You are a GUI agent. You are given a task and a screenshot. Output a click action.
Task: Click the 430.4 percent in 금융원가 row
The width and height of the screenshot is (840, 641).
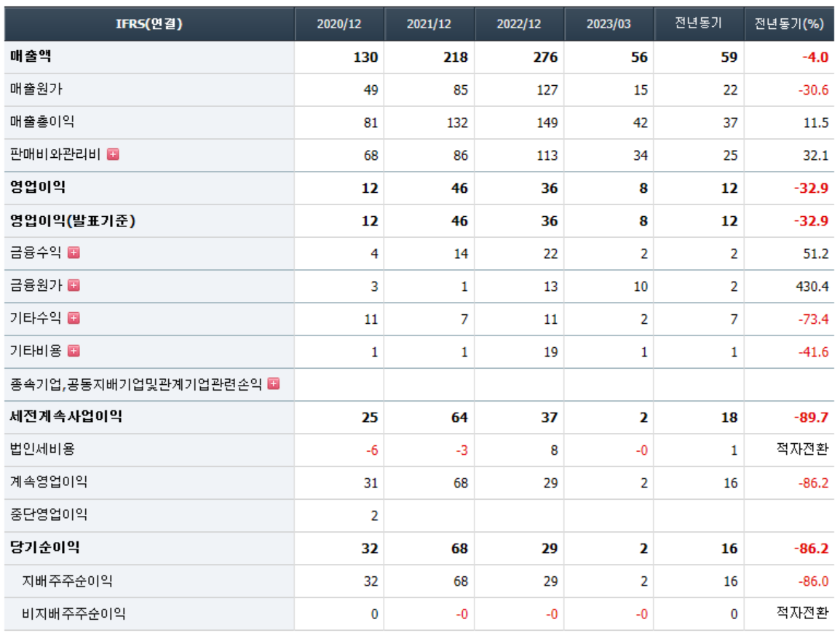(x=812, y=287)
